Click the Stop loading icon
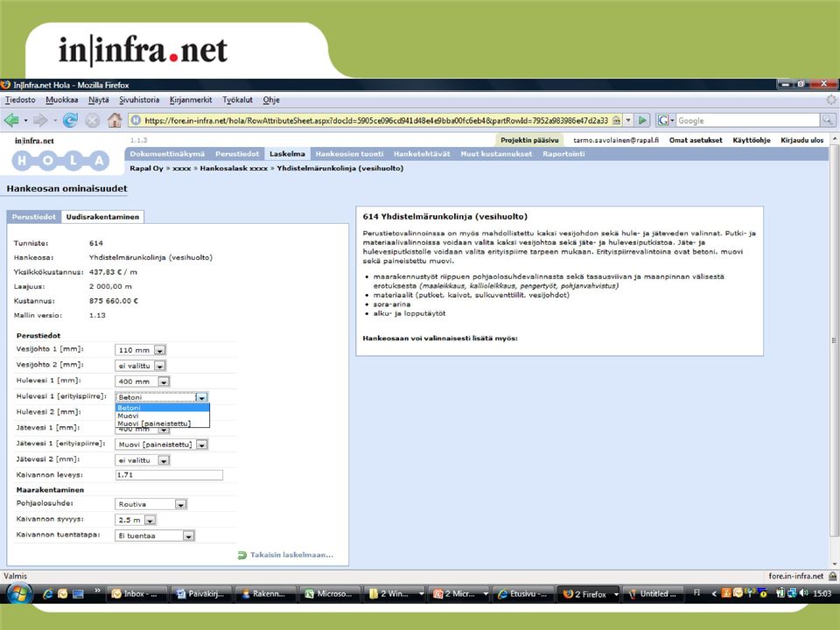The height and width of the screenshot is (630, 840). [93, 121]
